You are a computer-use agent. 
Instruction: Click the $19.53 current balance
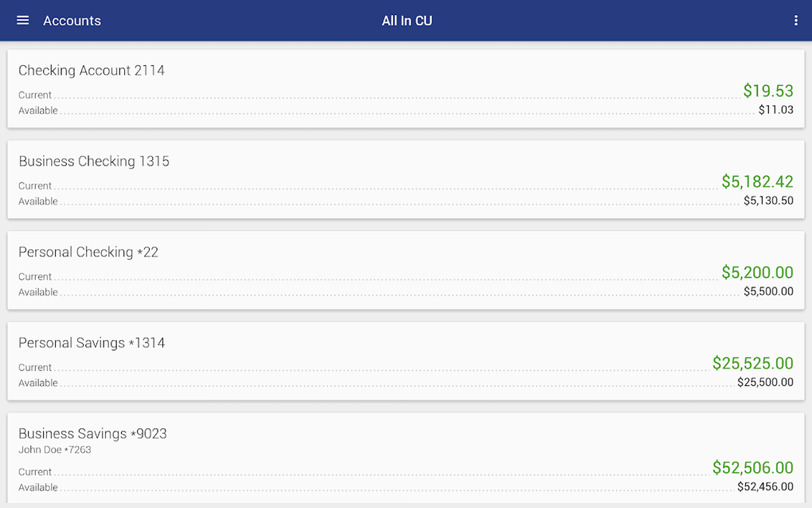pos(767,91)
